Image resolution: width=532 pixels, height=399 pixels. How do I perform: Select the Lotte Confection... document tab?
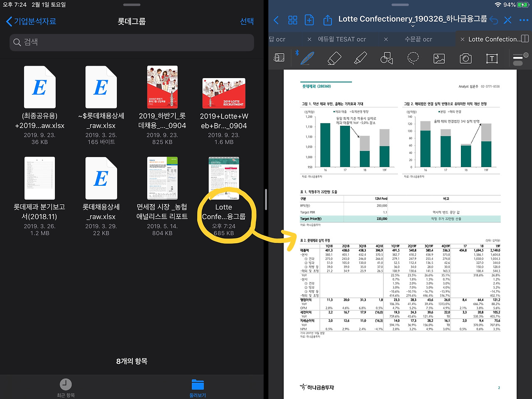tap(495, 39)
